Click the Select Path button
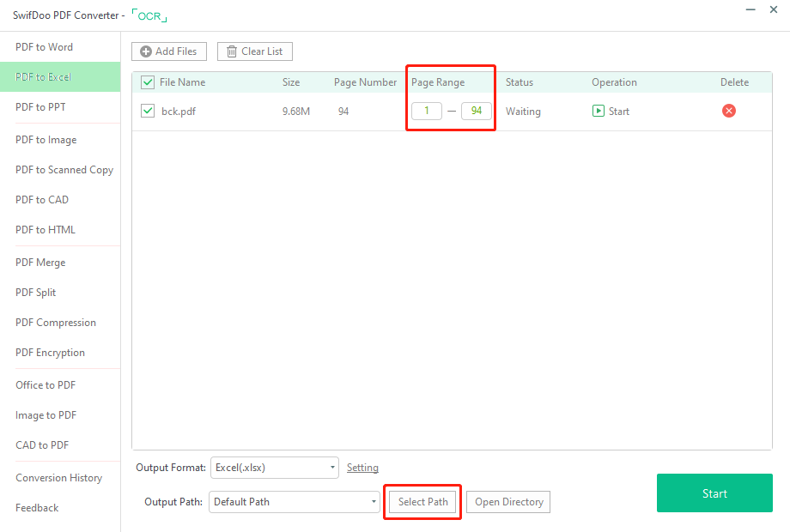The width and height of the screenshot is (790, 532). 422,502
